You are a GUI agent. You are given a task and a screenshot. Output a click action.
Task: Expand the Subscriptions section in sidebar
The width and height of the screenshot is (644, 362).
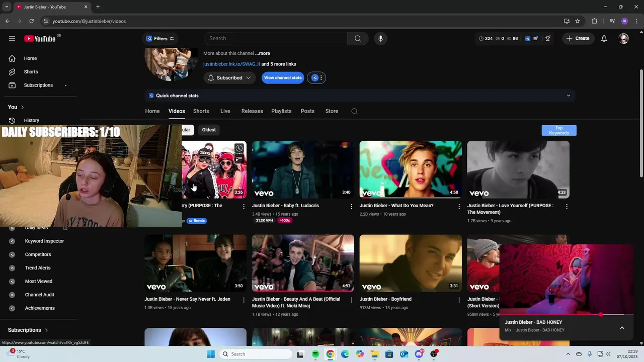pos(28,330)
